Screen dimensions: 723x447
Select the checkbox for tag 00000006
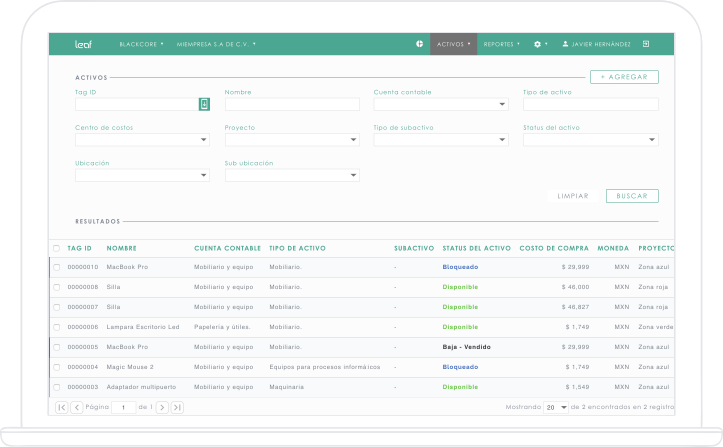(57, 327)
